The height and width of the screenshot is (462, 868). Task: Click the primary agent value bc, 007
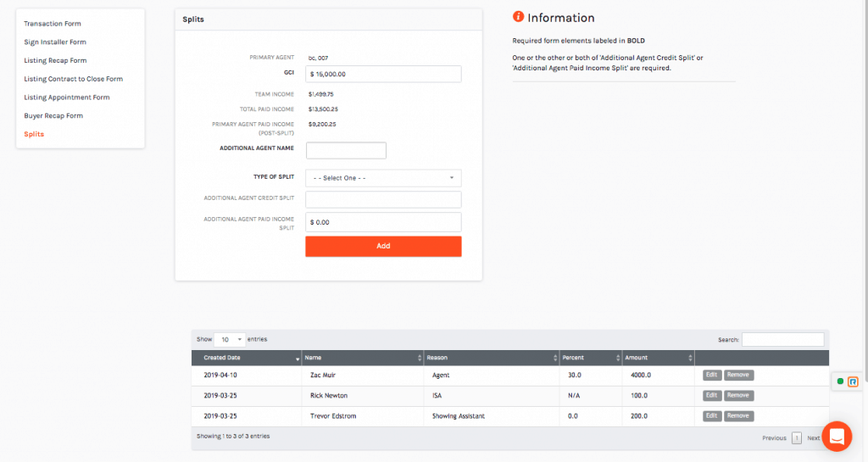pyautogui.click(x=319, y=58)
